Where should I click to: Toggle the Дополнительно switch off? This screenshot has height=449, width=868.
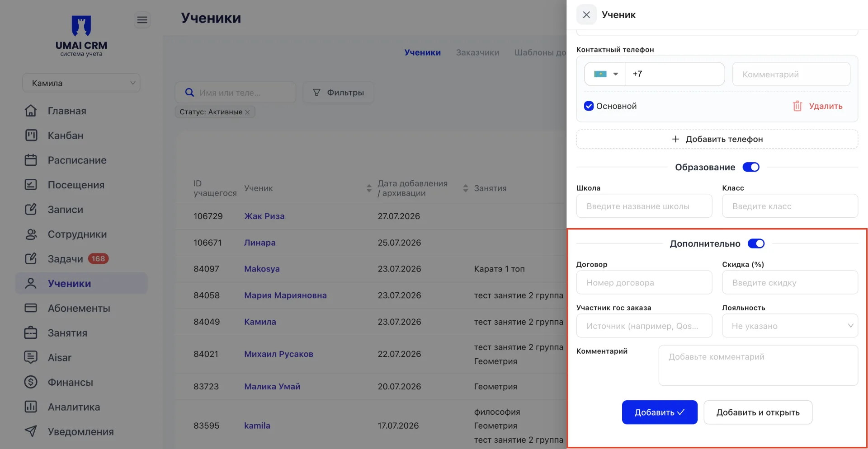click(756, 243)
